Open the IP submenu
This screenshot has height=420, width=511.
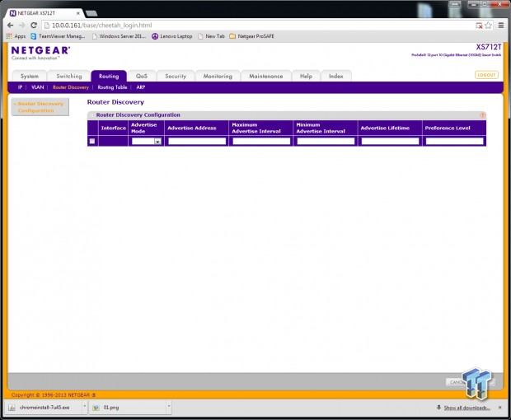click(21, 87)
